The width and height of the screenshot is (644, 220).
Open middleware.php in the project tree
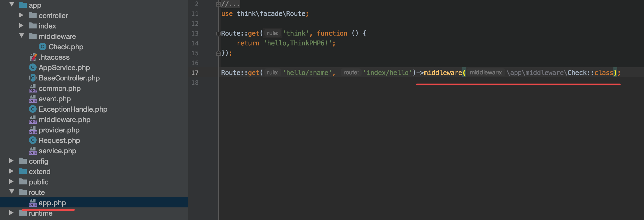(64, 120)
